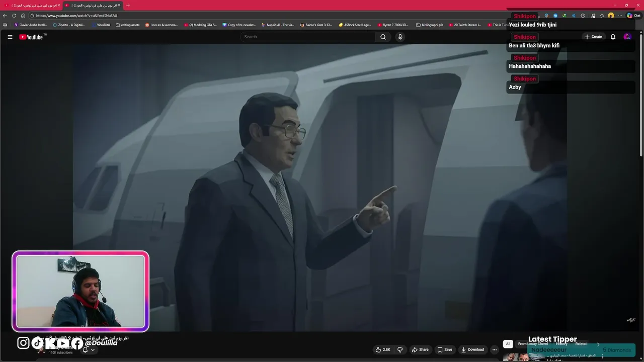
Task: Click the Facebook icon in overlay
Action: point(77,343)
